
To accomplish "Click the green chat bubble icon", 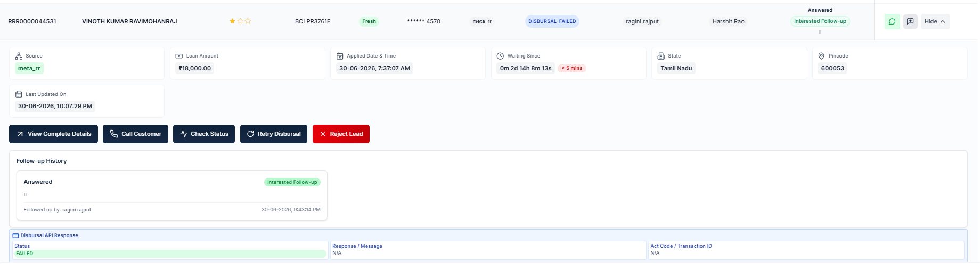I will (892, 21).
